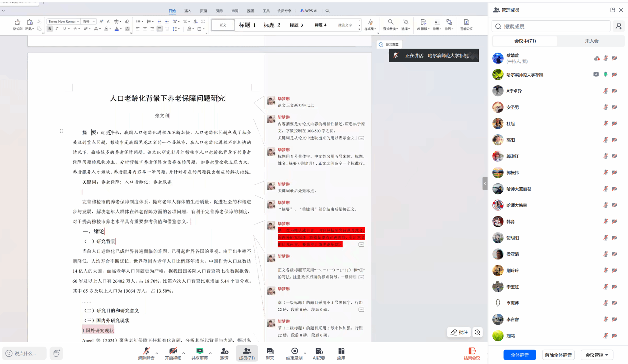The image size is (628, 364).
Task: Toggle italic text formatting
Action: click(x=57, y=29)
